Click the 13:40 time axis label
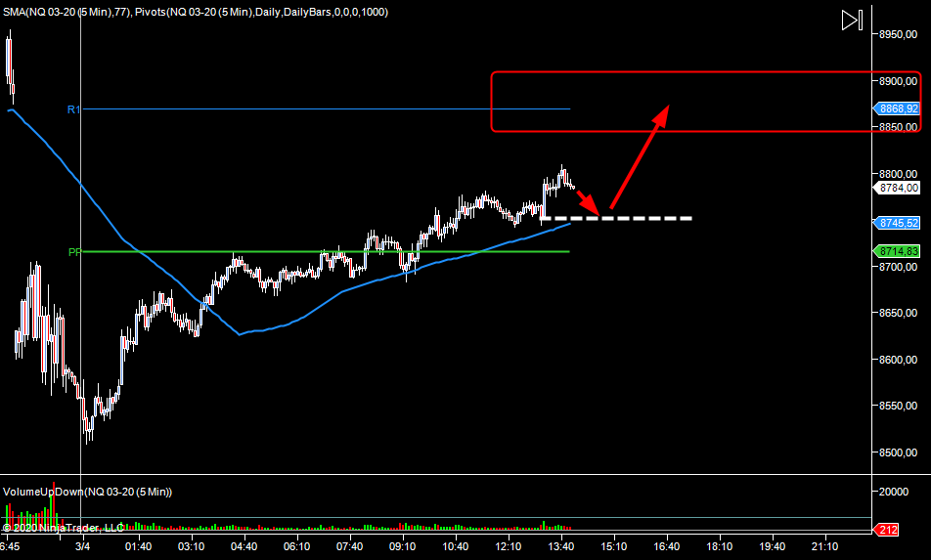 [560, 545]
